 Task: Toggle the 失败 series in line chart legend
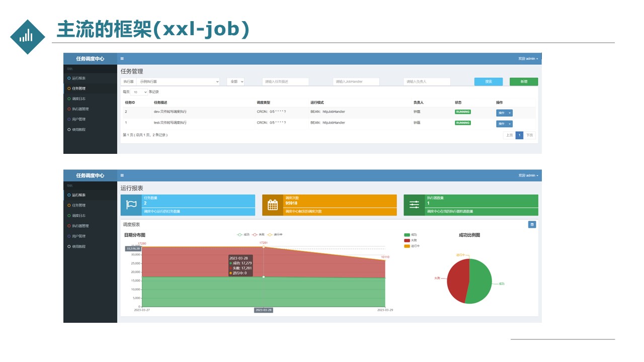pyautogui.click(x=259, y=235)
